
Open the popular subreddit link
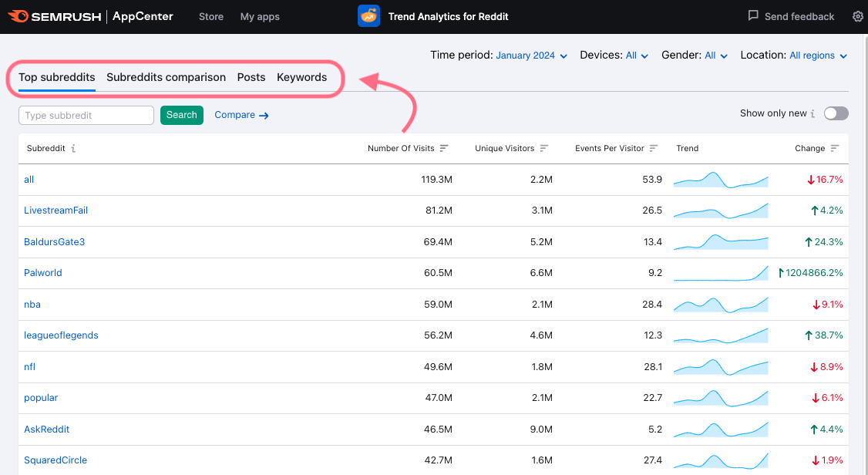click(41, 398)
